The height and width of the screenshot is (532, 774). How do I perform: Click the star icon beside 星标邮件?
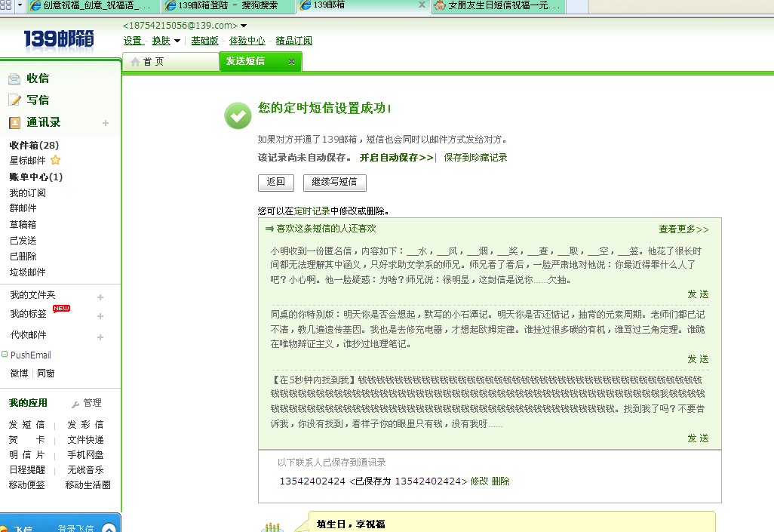pyautogui.click(x=55, y=160)
